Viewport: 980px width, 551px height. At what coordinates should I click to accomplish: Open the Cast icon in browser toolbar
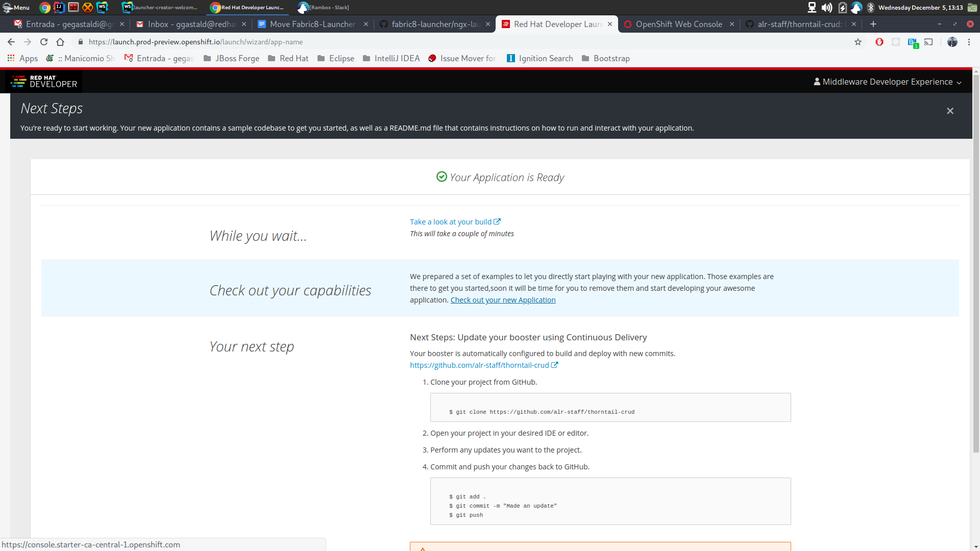click(x=929, y=42)
